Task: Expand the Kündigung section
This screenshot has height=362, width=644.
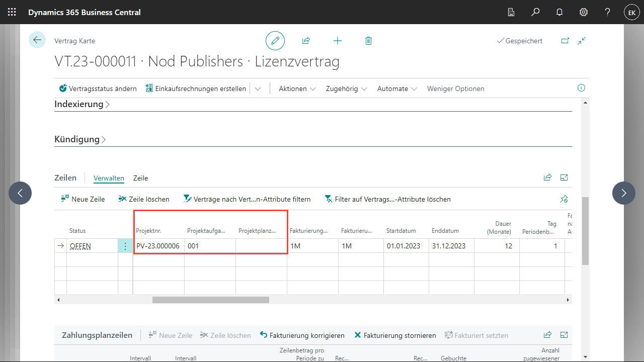Action: point(80,139)
